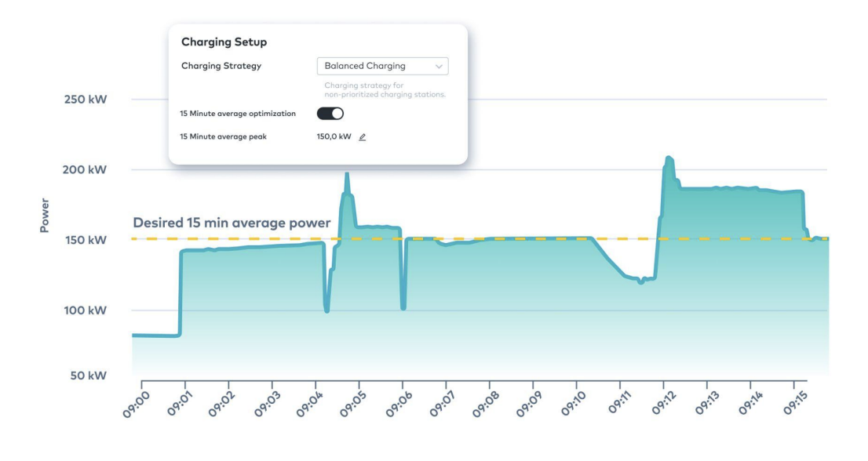868x461 pixels.
Task: Click the vertical Power axis title
Action: [45, 215]
